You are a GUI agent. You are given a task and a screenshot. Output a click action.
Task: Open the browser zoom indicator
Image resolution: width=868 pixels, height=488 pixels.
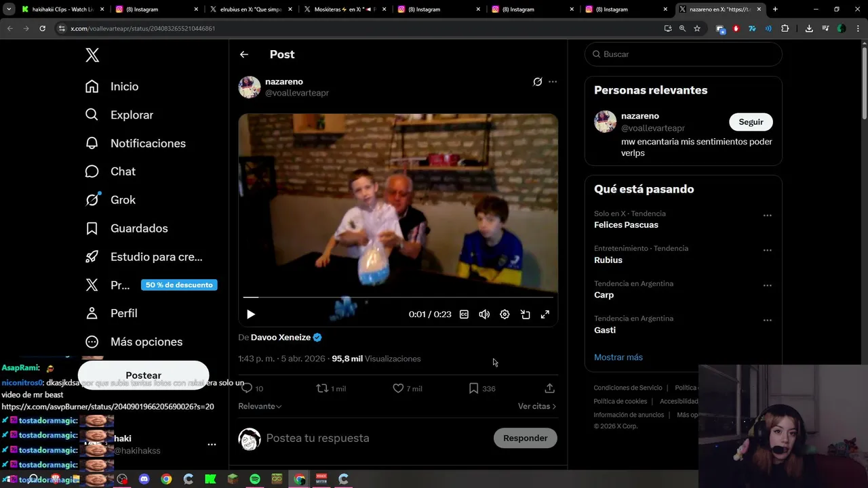(682, 28)
